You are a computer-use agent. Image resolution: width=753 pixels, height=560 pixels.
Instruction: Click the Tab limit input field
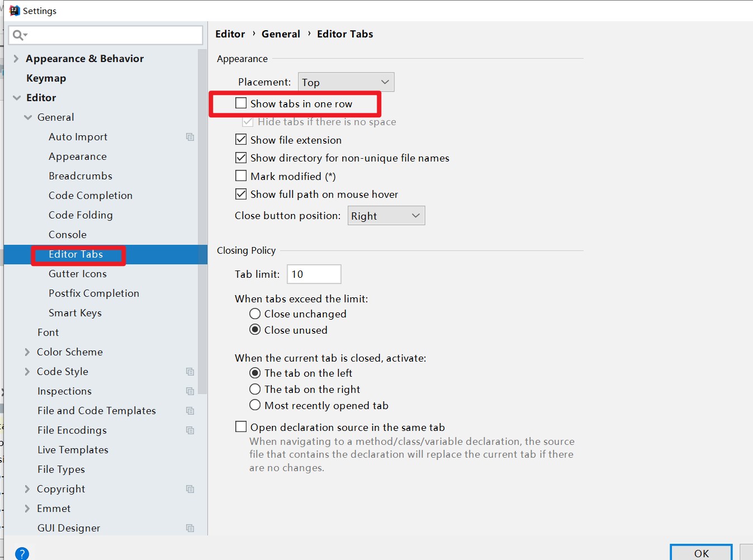[x=314, y=274]
